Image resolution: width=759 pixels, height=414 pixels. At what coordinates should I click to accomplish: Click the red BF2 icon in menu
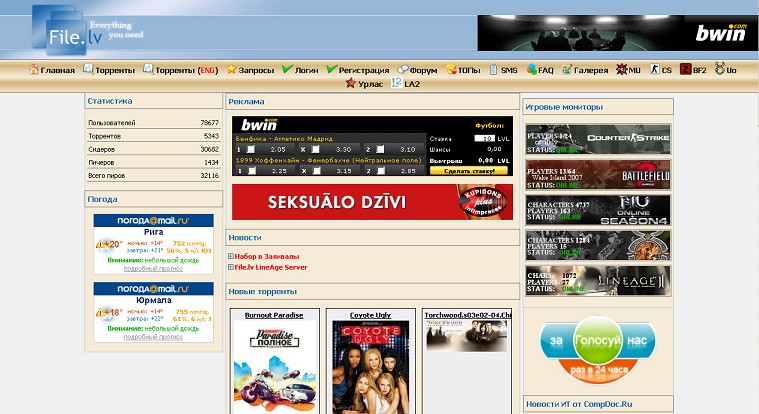point(685,69)
